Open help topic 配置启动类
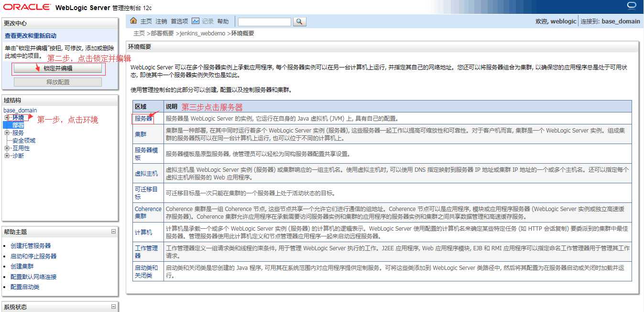This screenshot has height=312, width=644. tap(25, 287)
